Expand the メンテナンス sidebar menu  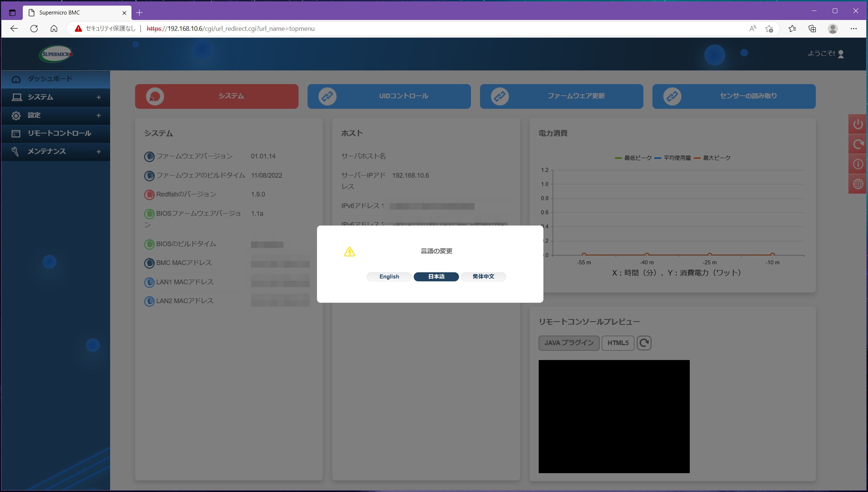click(x=99, y=152)
